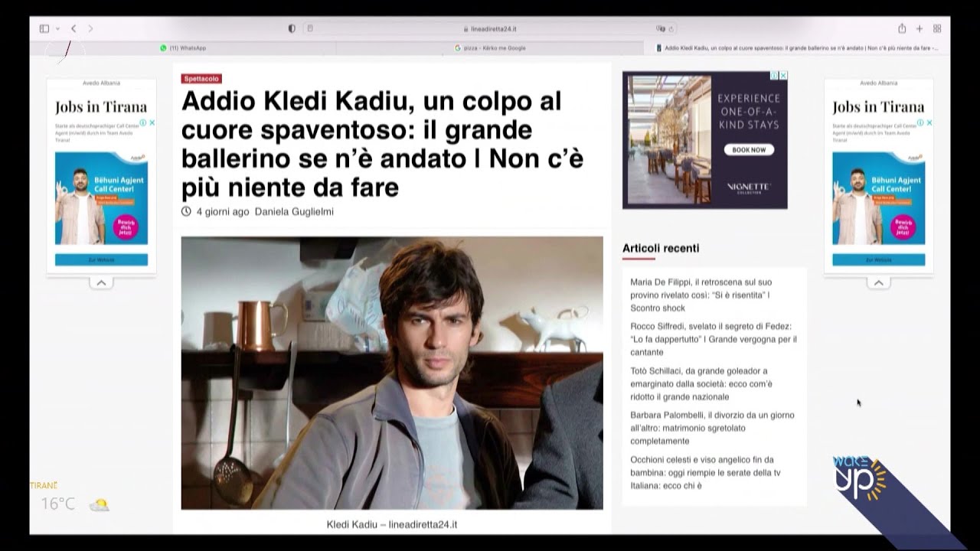Open author Daniela Guglielmi link

click(x=294, y=212)
